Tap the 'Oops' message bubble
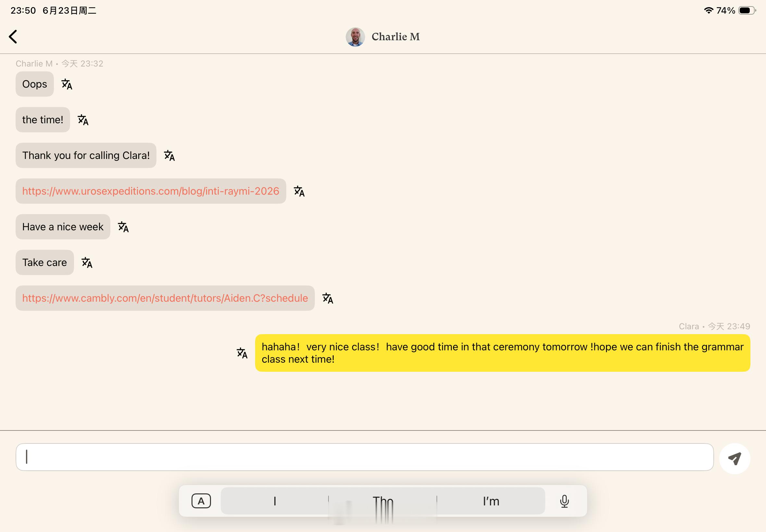The width and height of the screenshot is (766, 532). [35, 84]
